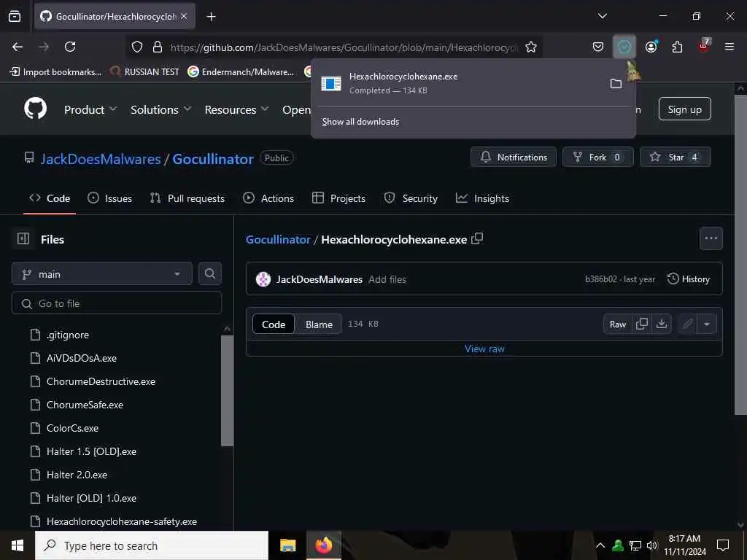Copy the file path icon
The width and height of the screenshot is (747, 560).
pyautogui.click(x=477, y=238)
